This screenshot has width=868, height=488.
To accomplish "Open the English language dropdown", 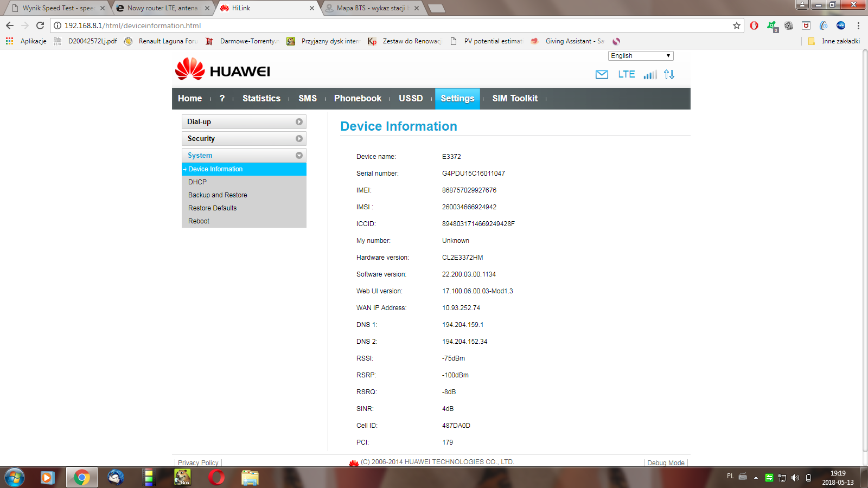I will pos(641,56).
